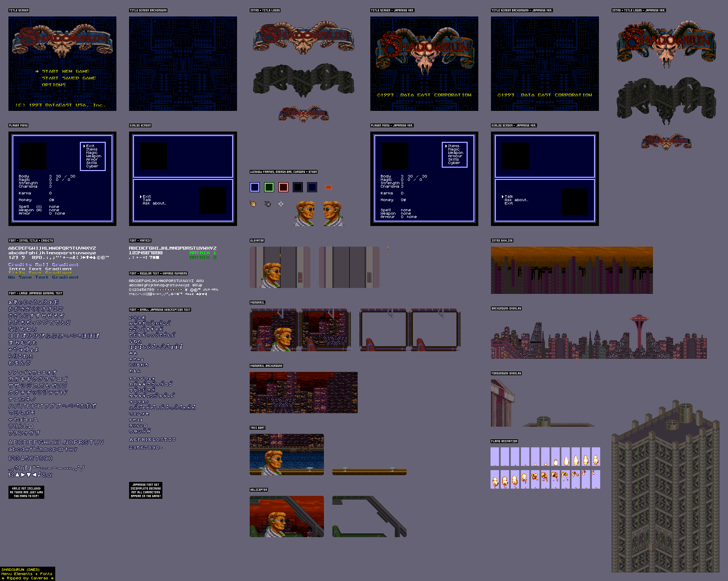Click the 'Kanji not included' note box

[x=26, y=492]
